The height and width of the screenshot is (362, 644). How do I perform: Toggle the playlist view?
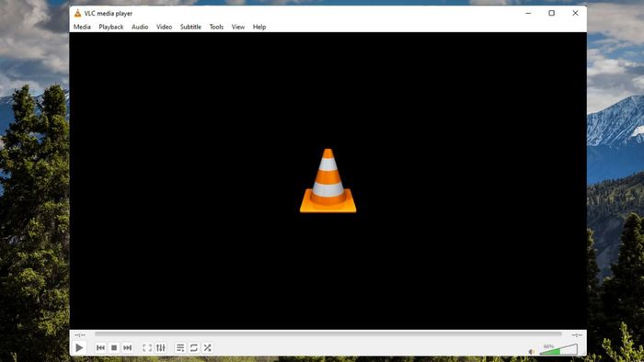coord(180,347)
